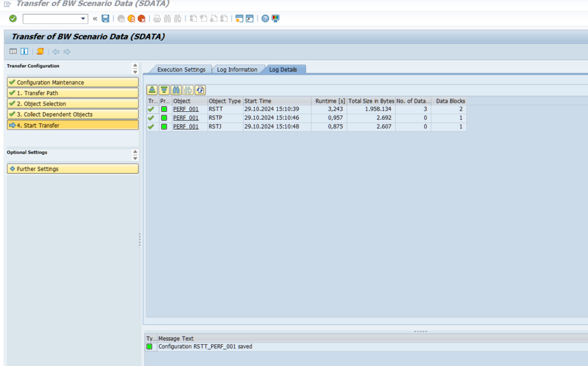Click the Customize Local Layout monitor icon
588x366 pixels.
pos(275,18)
